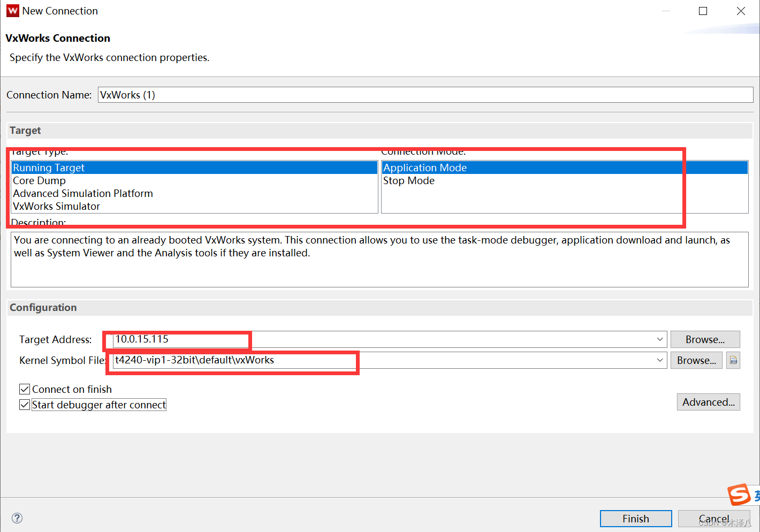Click the Wind River Workbench logo icon
Screen dimensions: 760x532
(12, 10)
